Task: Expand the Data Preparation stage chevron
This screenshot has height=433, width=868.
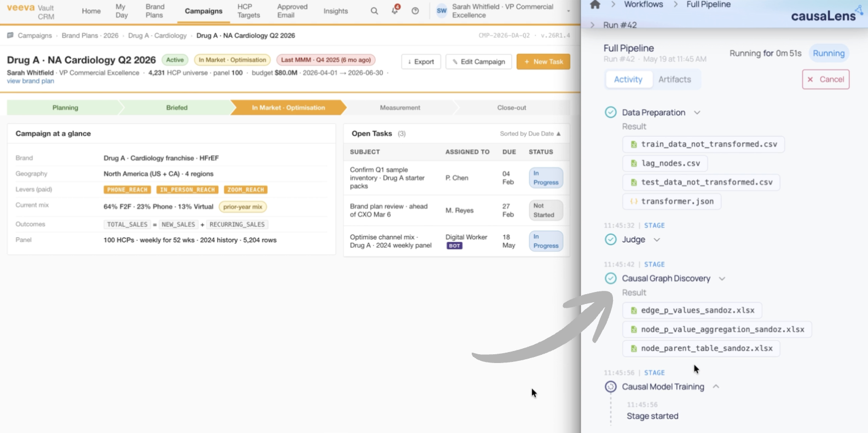Action: pyautogui.click(x=697, y=113)
